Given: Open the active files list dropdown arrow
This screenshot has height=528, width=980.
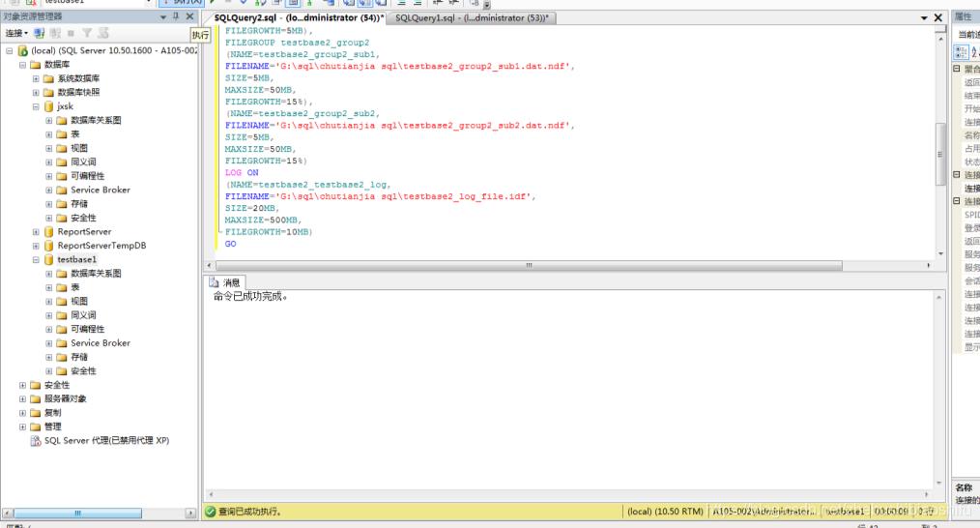Looking at the screenshot, I should click(924, 18).
